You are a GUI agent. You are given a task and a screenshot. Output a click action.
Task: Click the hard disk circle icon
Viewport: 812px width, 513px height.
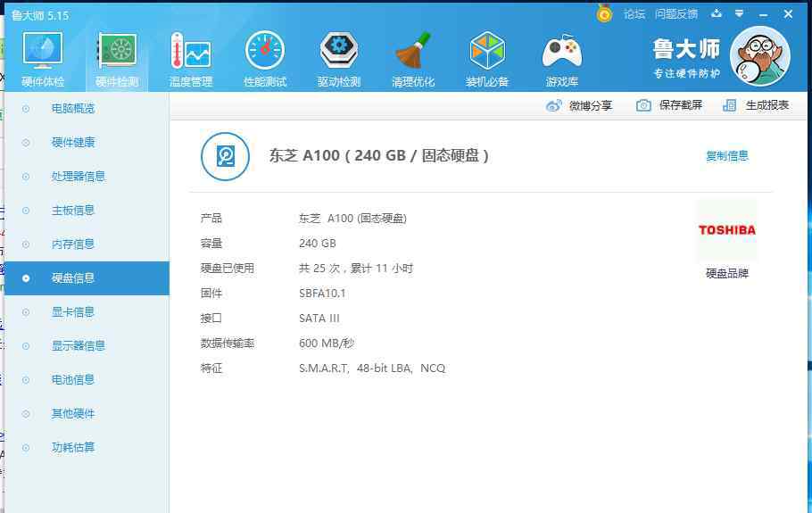(x=225, y=156)
